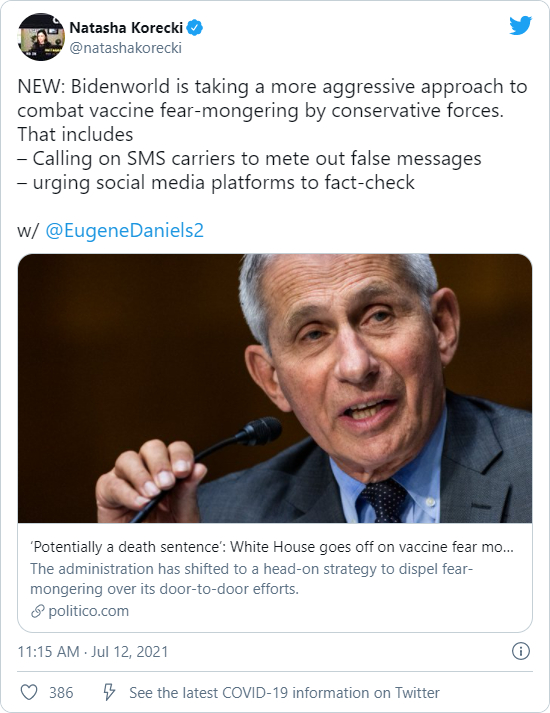
Task: Open the @natashakorecki handle
Action: pyautogui.click(x=125, y=48)
